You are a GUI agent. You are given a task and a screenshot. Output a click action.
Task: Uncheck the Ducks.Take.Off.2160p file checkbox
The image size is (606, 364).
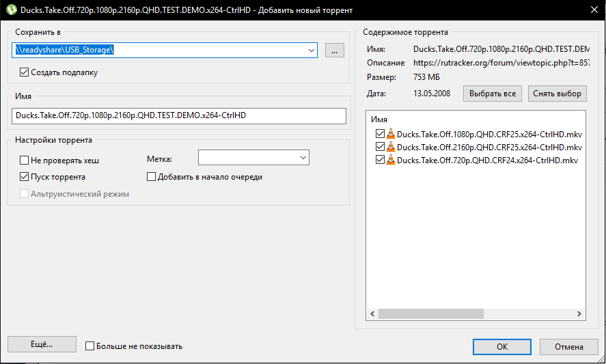(x=380, y=147)
